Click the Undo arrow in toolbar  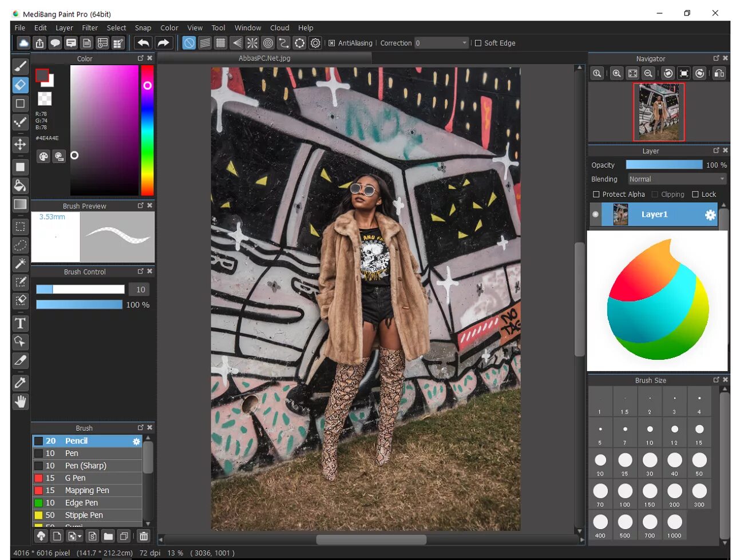(x=143, y=43)
